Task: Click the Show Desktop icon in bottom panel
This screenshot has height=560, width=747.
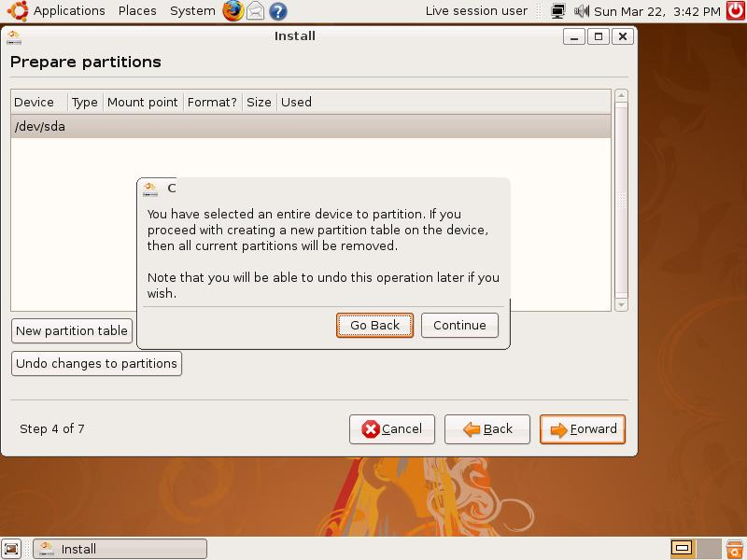Action: click(x=11, y=549)
